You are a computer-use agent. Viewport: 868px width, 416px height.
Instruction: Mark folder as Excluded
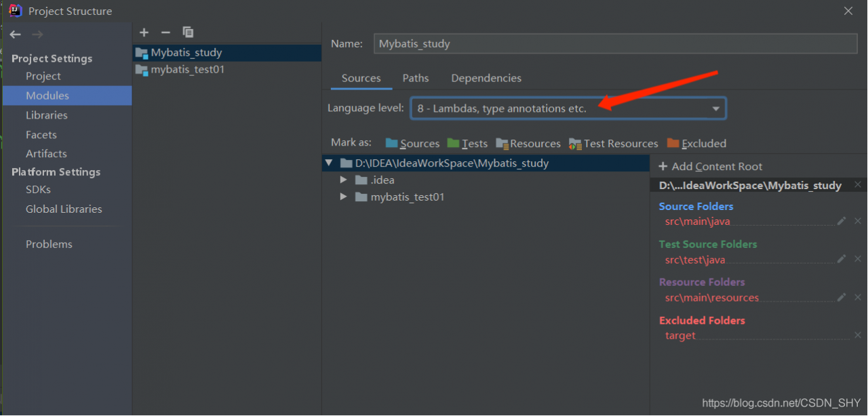696,144
